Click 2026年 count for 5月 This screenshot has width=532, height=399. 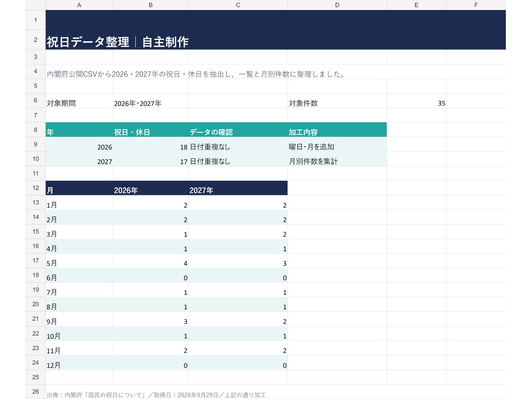click(x=151, y=261)
